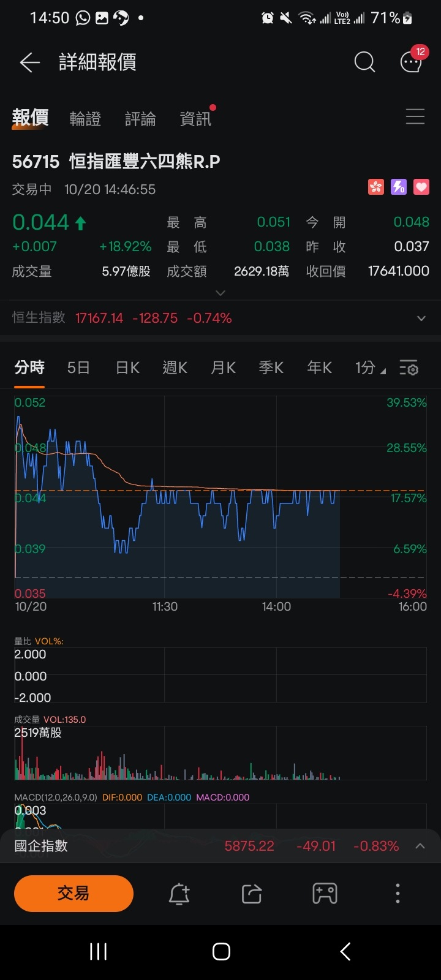
Task: Expand the 國企指數 bottom panel
Action: coord(420,846)
